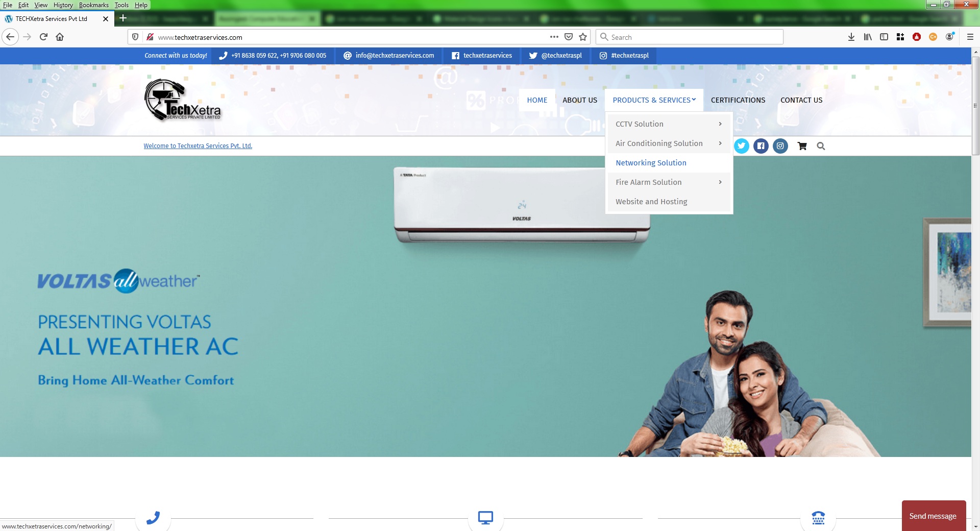Screen dimensions: 980x531
Task: Click the Voltas All Weather AC banner
Action: [x=485, y=306]
